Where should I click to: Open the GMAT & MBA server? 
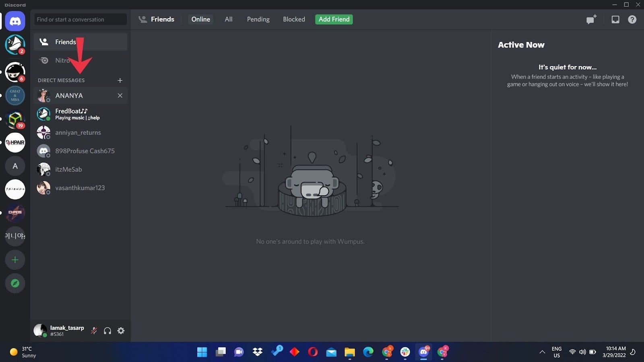point(15,95)
